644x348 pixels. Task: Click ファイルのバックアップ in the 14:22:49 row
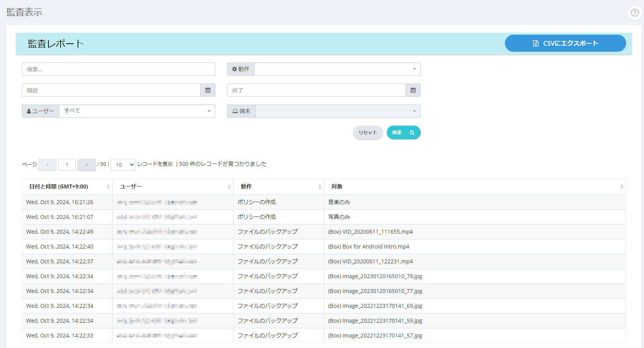point(268,232)
